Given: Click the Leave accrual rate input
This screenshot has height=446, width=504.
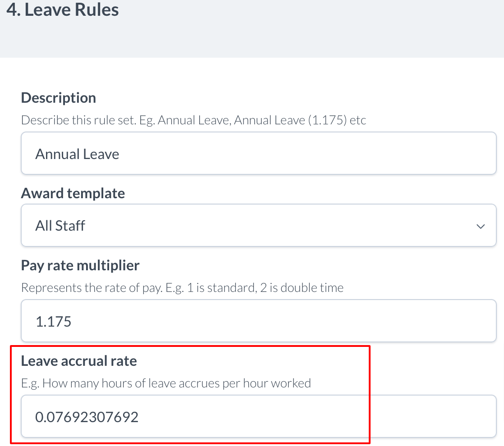Looking at the screenshot, I should tap(258, 417).
